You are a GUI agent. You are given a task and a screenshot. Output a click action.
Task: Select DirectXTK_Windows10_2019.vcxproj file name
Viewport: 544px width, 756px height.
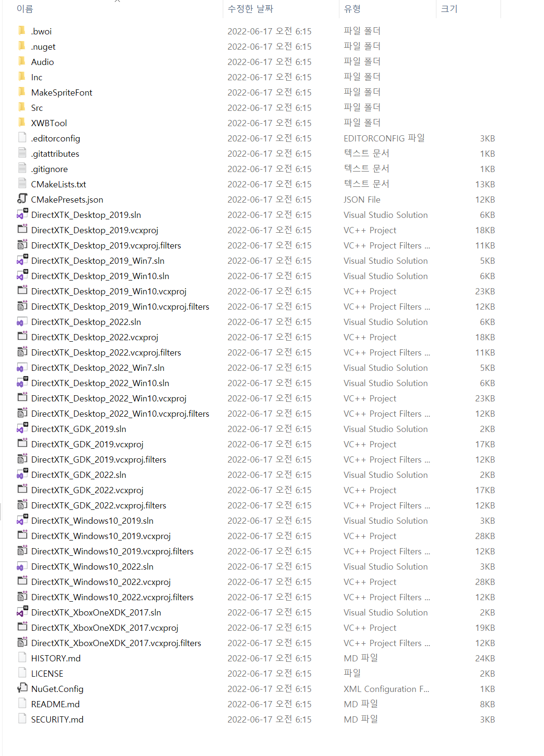click(101, 536)
